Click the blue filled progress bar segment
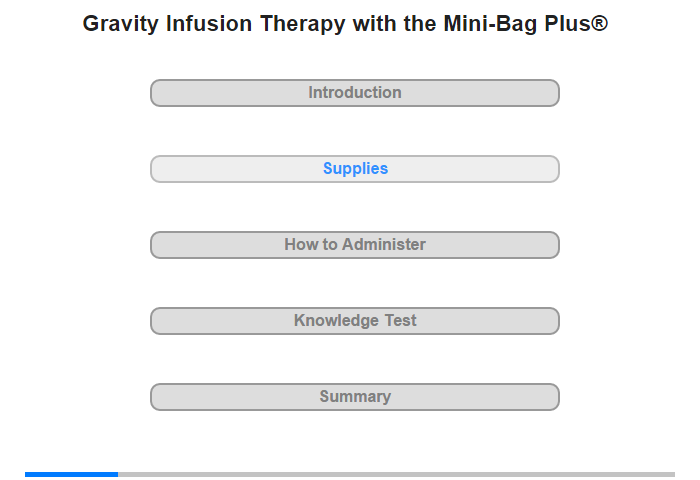 pos(71,474)
